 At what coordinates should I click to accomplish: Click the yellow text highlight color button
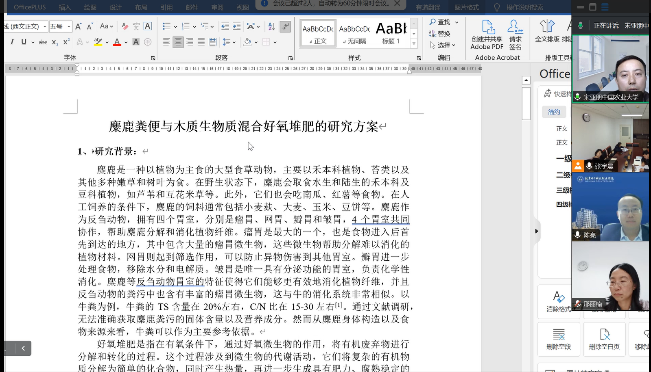[98, 42]
